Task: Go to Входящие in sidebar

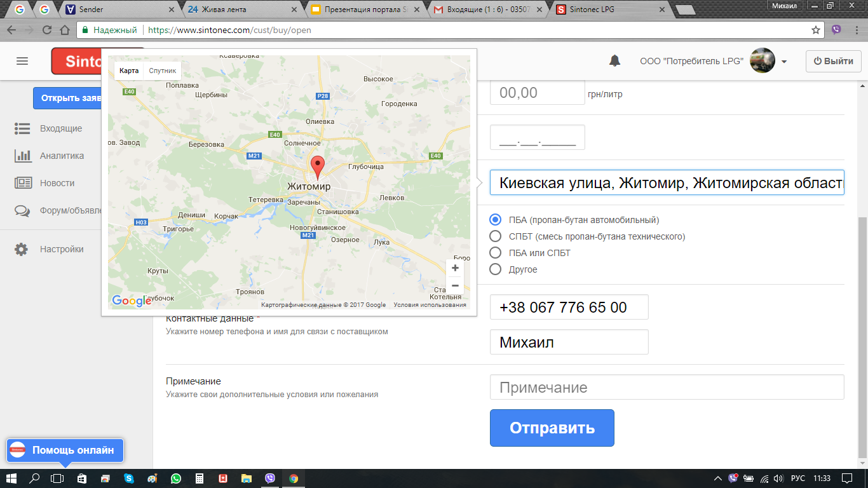Action: coord(60,128)
